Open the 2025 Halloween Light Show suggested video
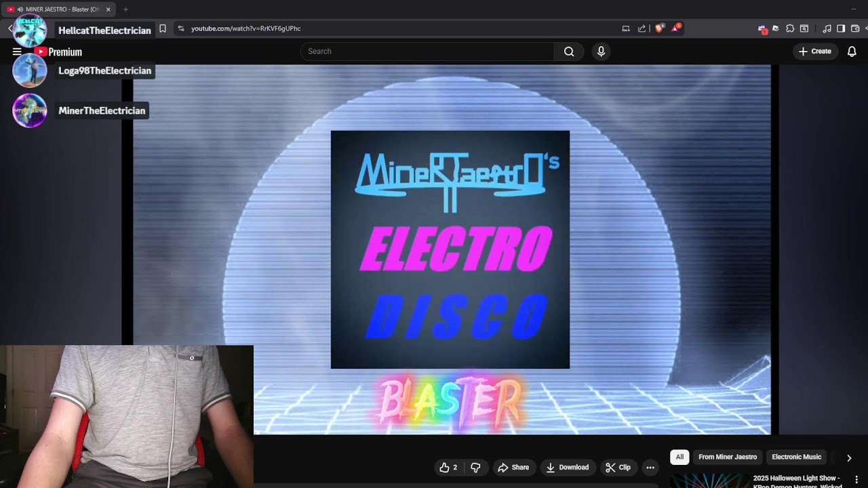868x488 pixels. coord(797,482)
